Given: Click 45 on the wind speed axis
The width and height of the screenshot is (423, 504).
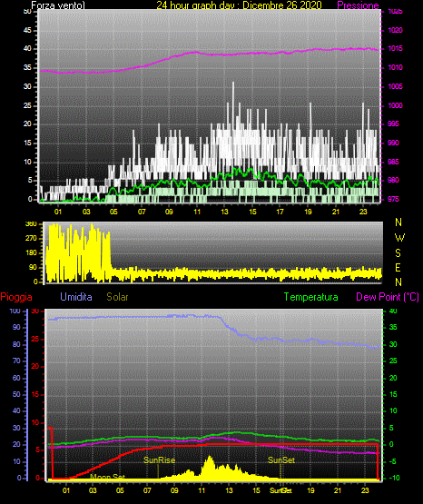Looking at the screenshot, I should 27,30.
